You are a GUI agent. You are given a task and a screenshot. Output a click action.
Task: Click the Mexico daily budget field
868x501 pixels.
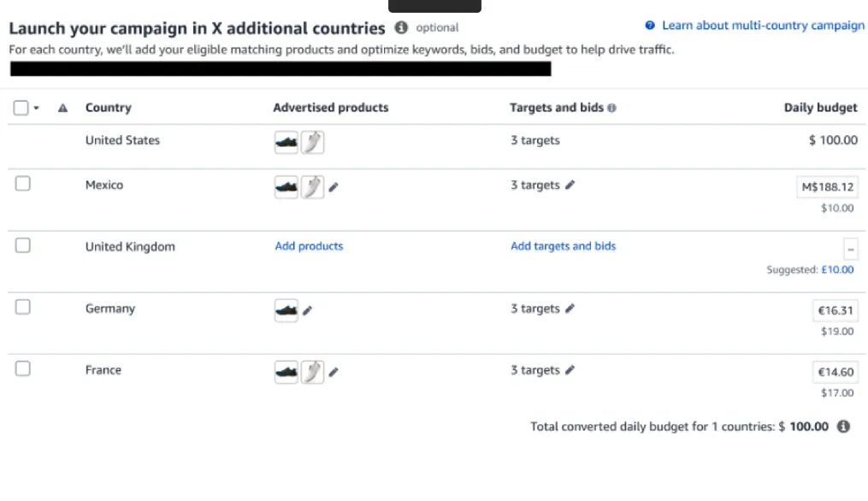coord(828,187)
